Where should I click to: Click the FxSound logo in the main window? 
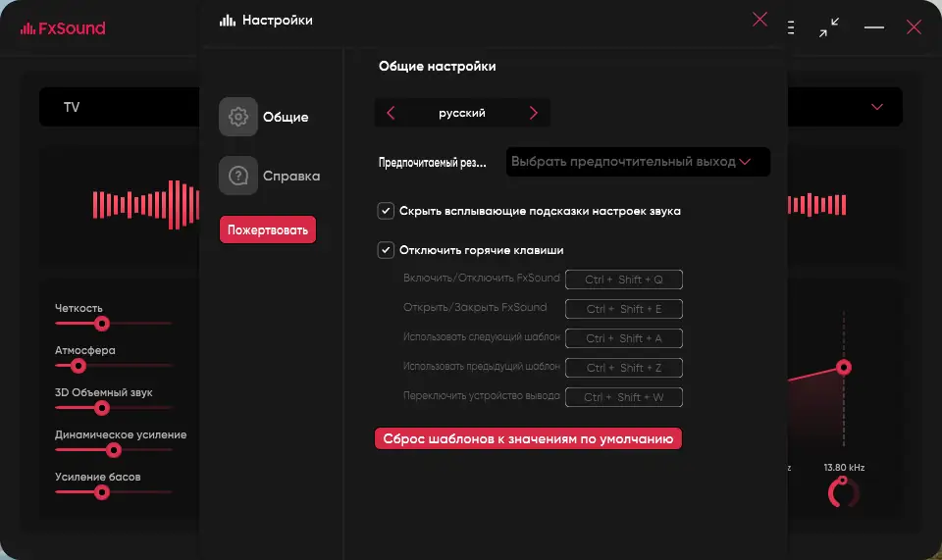63,28
